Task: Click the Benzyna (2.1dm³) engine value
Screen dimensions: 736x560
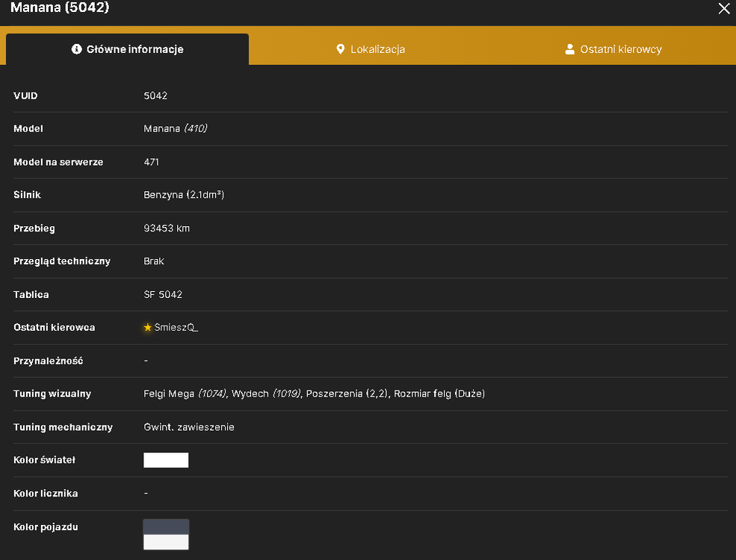Action: (184, 195)
